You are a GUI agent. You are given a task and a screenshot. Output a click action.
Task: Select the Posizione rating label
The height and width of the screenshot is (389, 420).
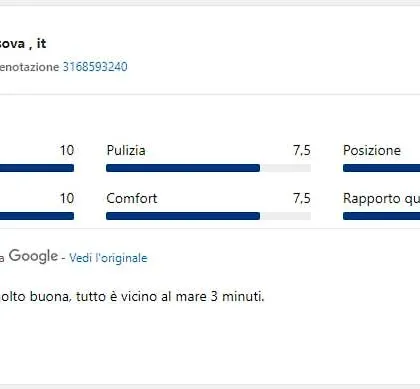tap(372, 150)
